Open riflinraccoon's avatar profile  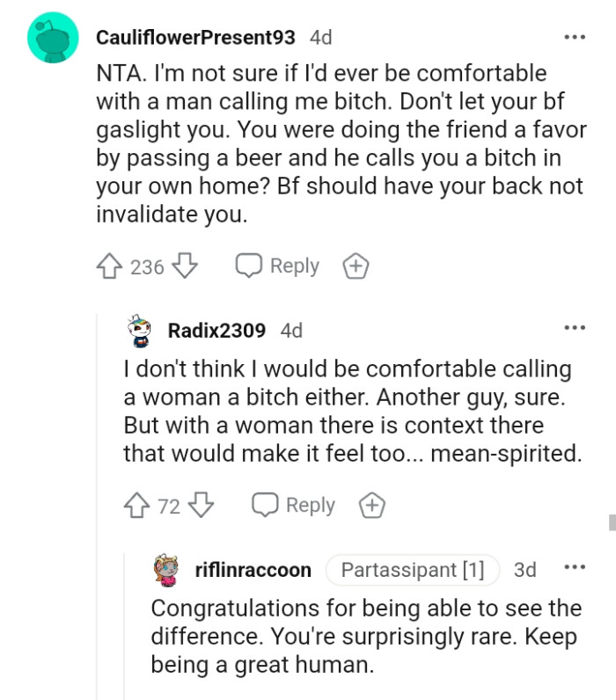tap(167, 570)
